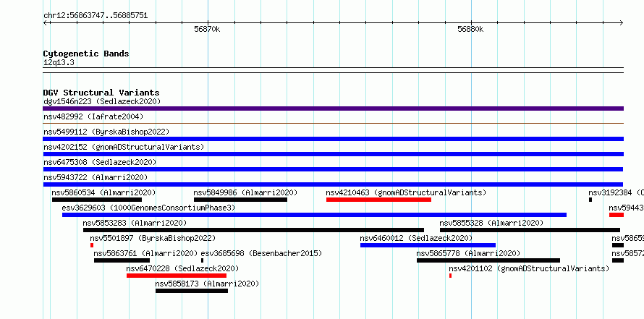Open nsv5860534 (Almarri2020) label
The height and width of the screenshot is (319, 644).
(103, 192)
